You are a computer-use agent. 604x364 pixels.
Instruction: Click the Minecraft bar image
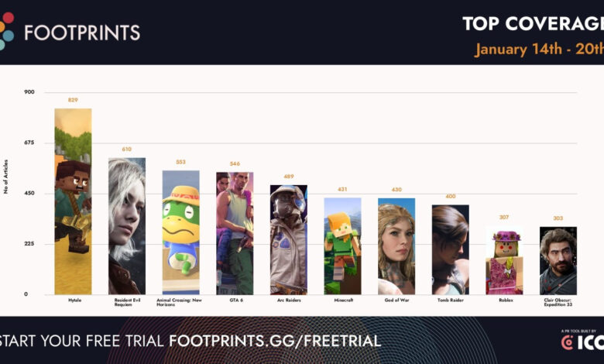pyautogui.click(x=342, y=246)
